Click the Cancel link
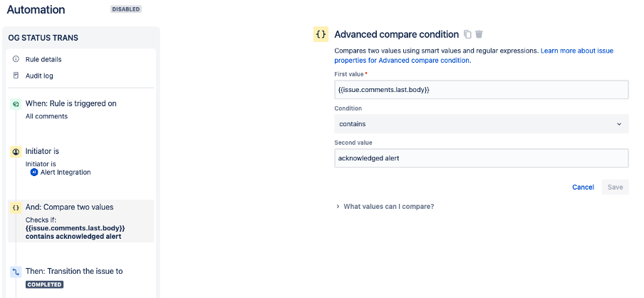Image resolution: width=644 pixels, height=298 pixels. tap(583, 187)
